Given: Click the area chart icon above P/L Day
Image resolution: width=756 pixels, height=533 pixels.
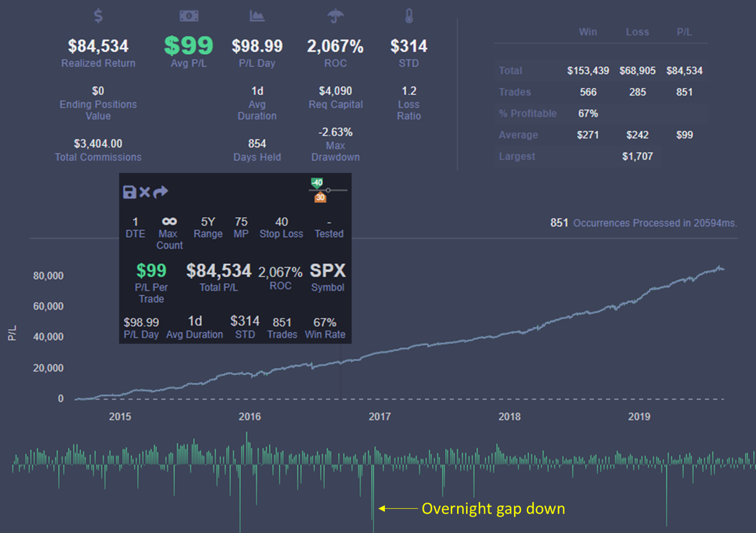Looking at the screenshot, I should (x=257, y=16).
